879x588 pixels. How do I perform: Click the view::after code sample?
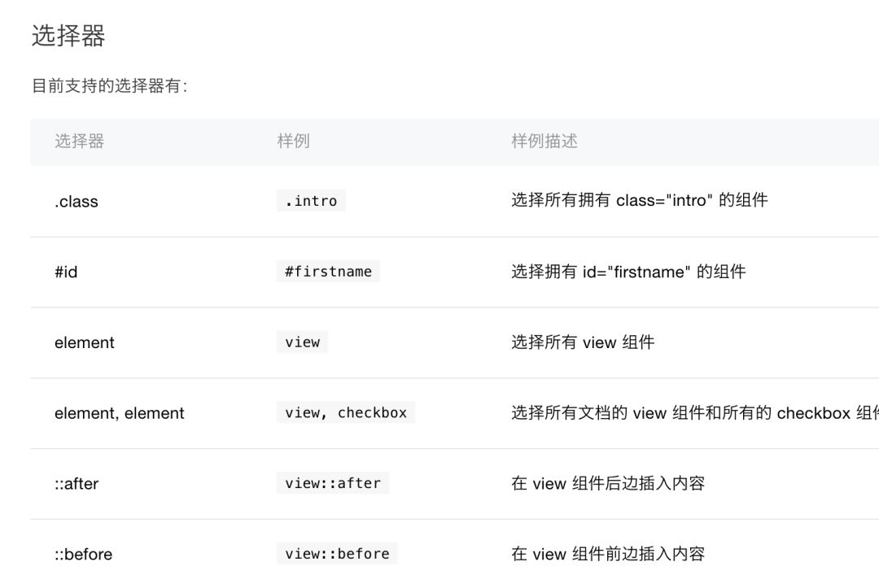click(x=332, y=483)
